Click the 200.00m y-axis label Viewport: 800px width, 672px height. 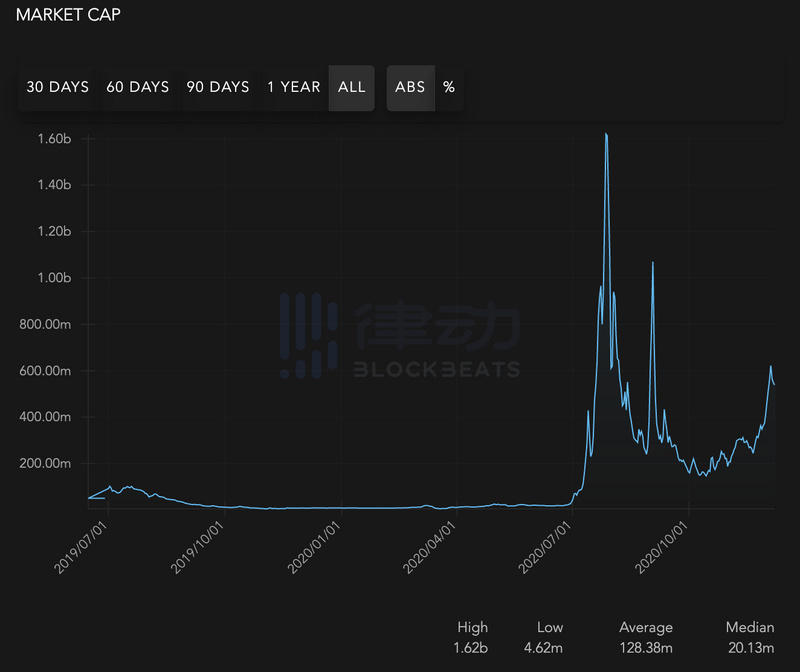coord(44,465)
